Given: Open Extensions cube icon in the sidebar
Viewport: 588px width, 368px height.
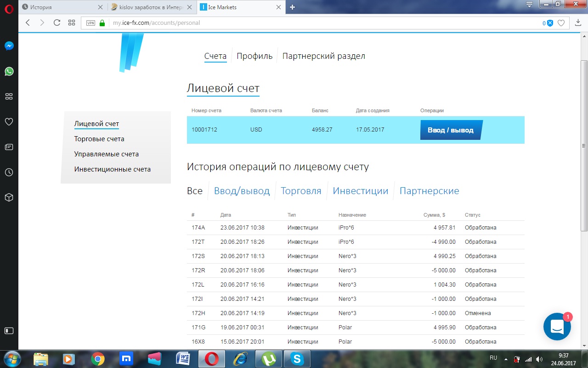Looking at the screenshot, I should point(9,197).
